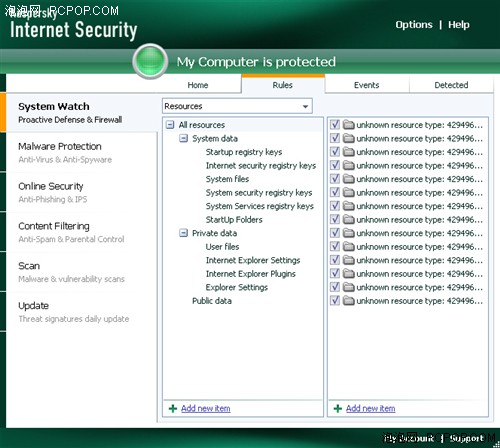Click the green plus icon under resource list

click(x=338, y=408)
